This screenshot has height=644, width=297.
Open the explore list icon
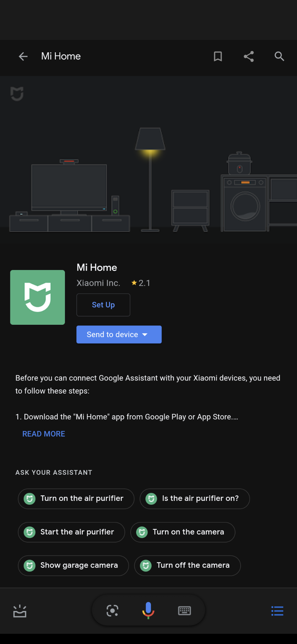pyautogui.click(x=277, y=611)
